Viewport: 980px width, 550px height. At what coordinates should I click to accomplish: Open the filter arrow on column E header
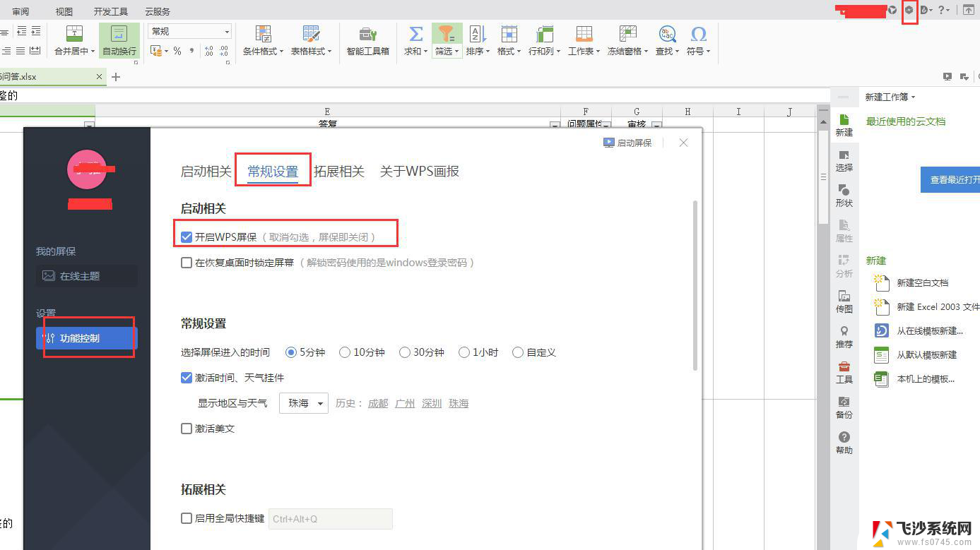(x=555, y=126)
